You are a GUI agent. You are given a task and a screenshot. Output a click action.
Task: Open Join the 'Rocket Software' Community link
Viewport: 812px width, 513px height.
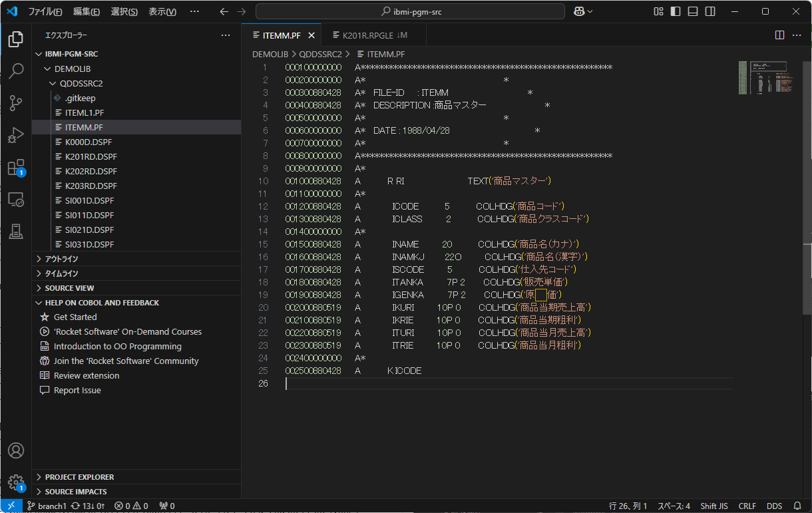[x=126, y=361]
